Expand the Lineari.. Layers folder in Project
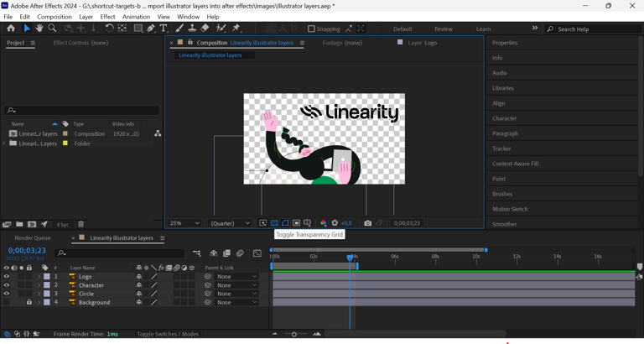The width and height of the screenshot is (644, 344). pyautogui.click(x=4, y=143)
